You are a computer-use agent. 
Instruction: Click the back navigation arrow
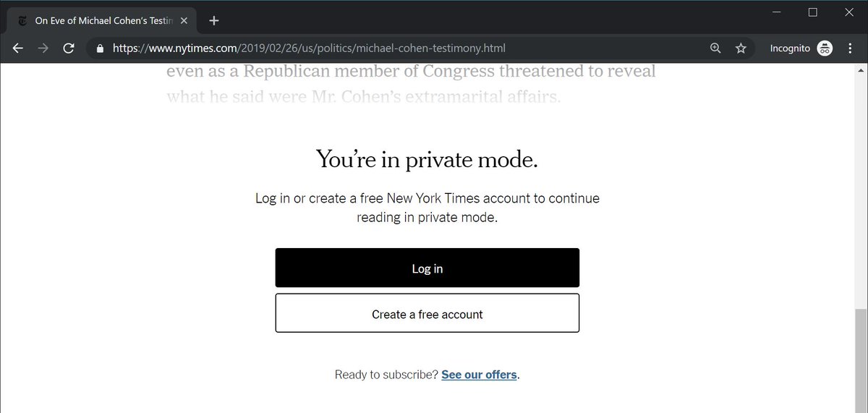19,48
